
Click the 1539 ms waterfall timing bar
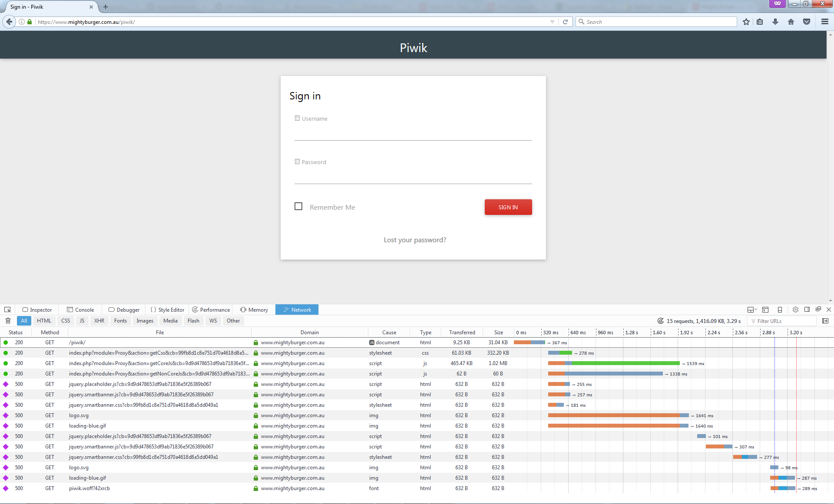pos(614,363)
